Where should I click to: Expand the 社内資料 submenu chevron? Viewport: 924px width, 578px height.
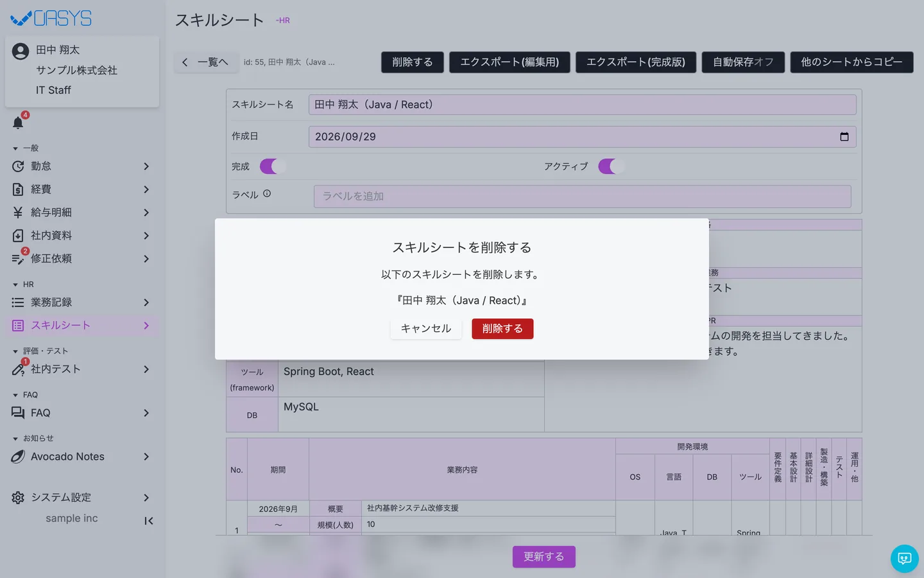coord(146,236)
